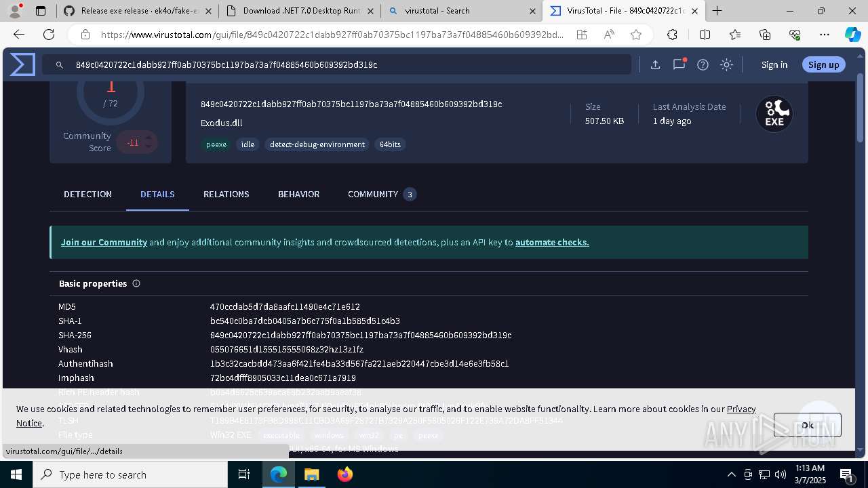Open the Edge settings ellipsis menu

coord(825,35)
